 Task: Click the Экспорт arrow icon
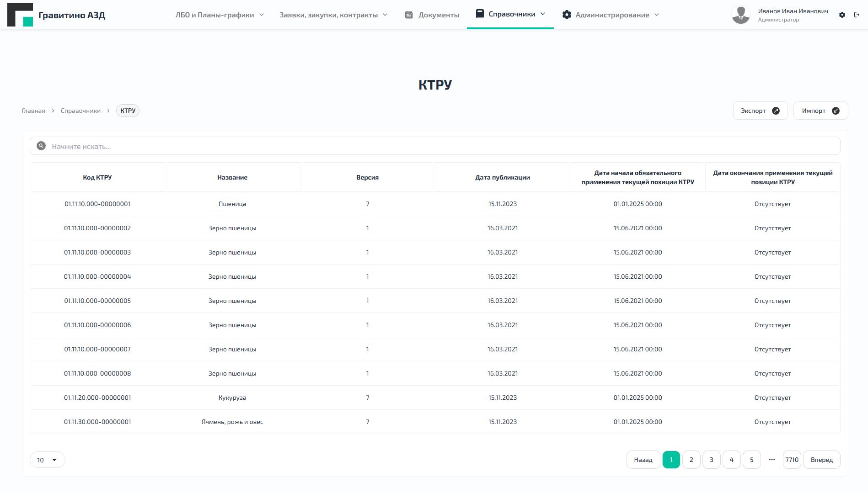776,111
